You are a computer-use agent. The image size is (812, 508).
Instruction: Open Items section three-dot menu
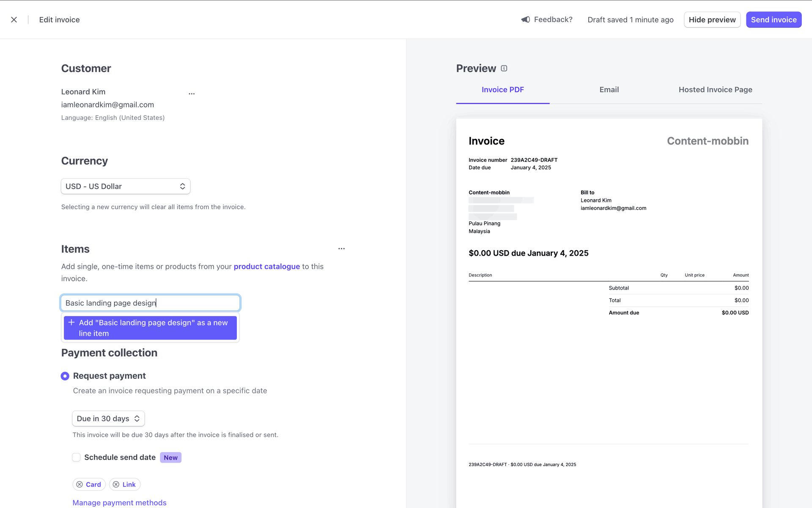(x=341, y=249)
